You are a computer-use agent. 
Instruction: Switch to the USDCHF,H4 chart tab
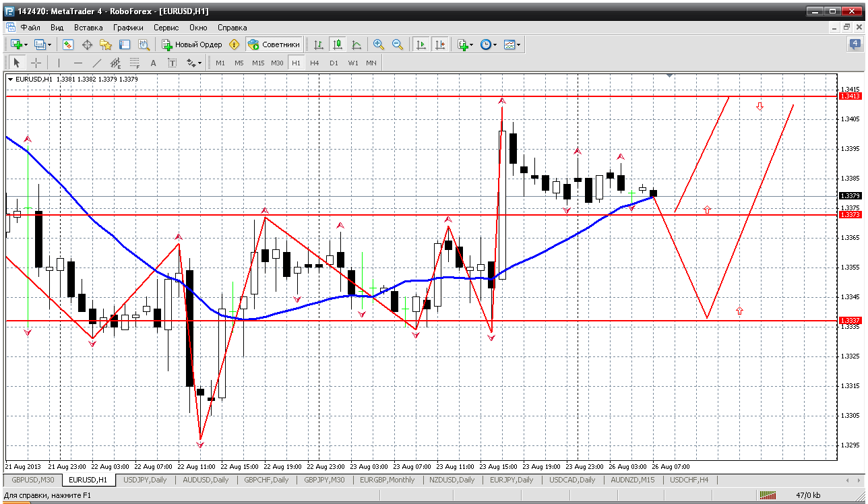689,480
